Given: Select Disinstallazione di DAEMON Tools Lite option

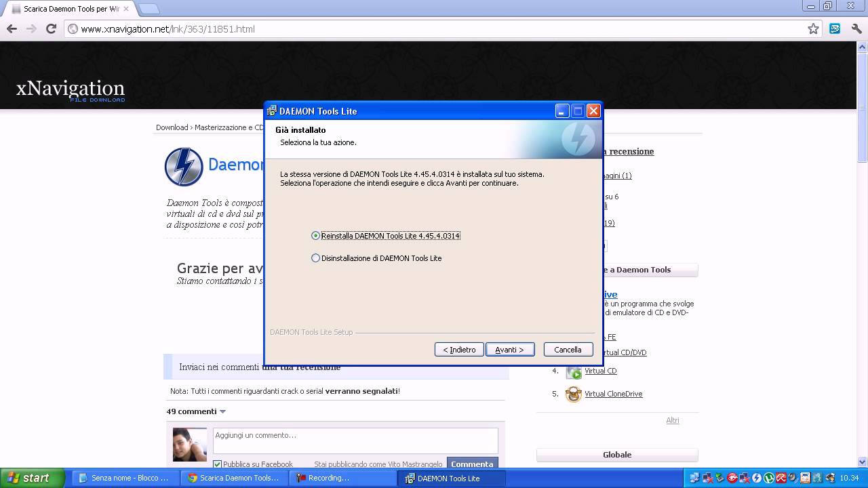Looking at the screenshot, I should click(x=315, y=258).
